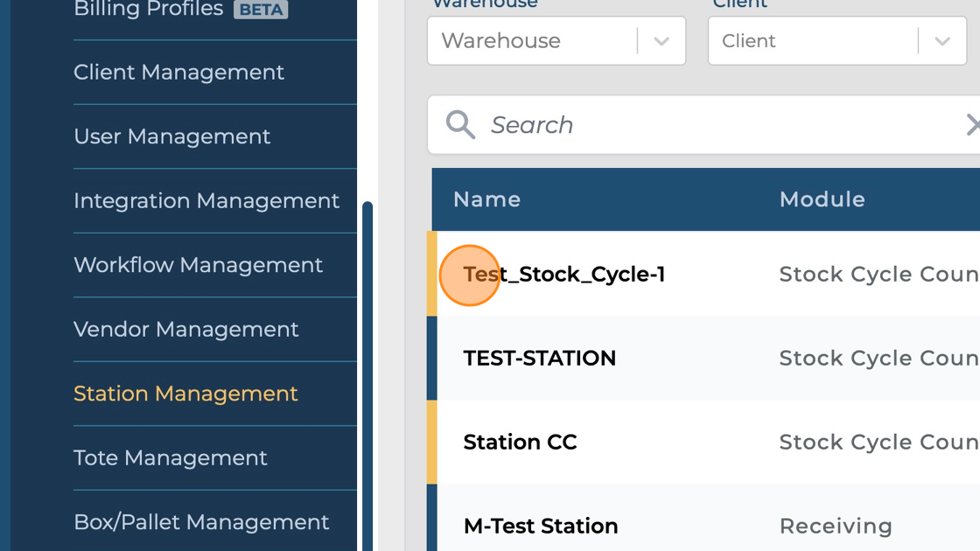Clear search with the X icon

pyautogui.click(x=971, y=125)
